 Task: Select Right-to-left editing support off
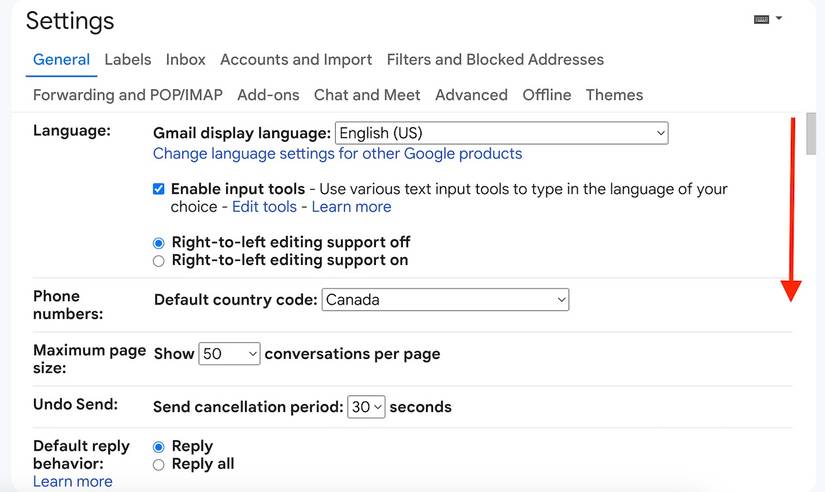pyautogui.click(x=158, y=243)
